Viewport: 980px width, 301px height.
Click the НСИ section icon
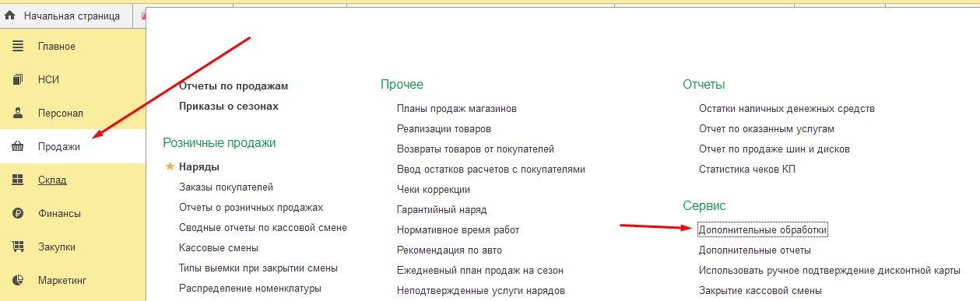[x=18, y=79]
